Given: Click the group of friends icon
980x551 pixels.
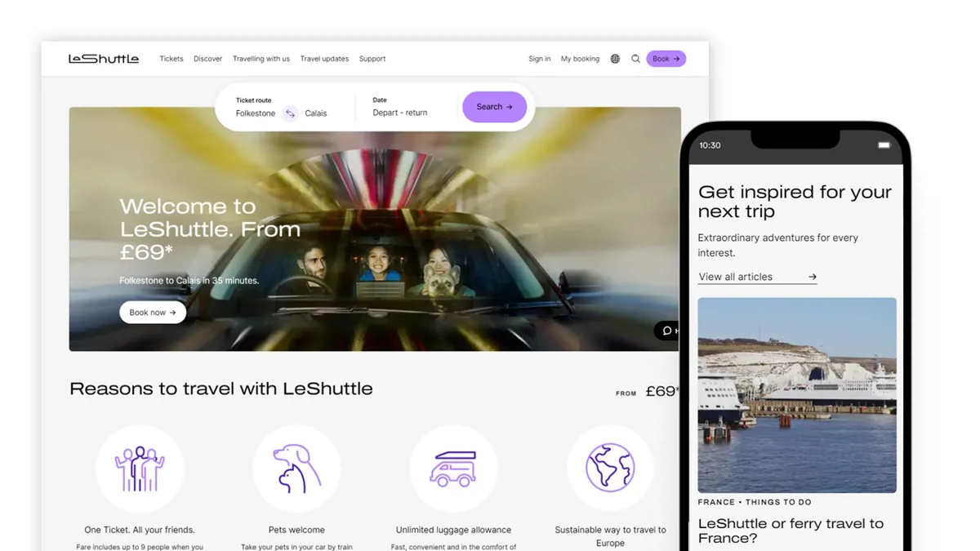Looking at the screenshot, I should [x=140, y=469].
